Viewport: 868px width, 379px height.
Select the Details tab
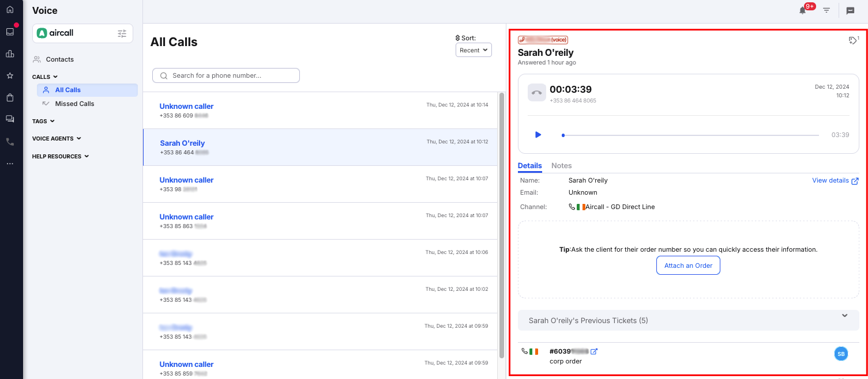(x=529, y=166)
